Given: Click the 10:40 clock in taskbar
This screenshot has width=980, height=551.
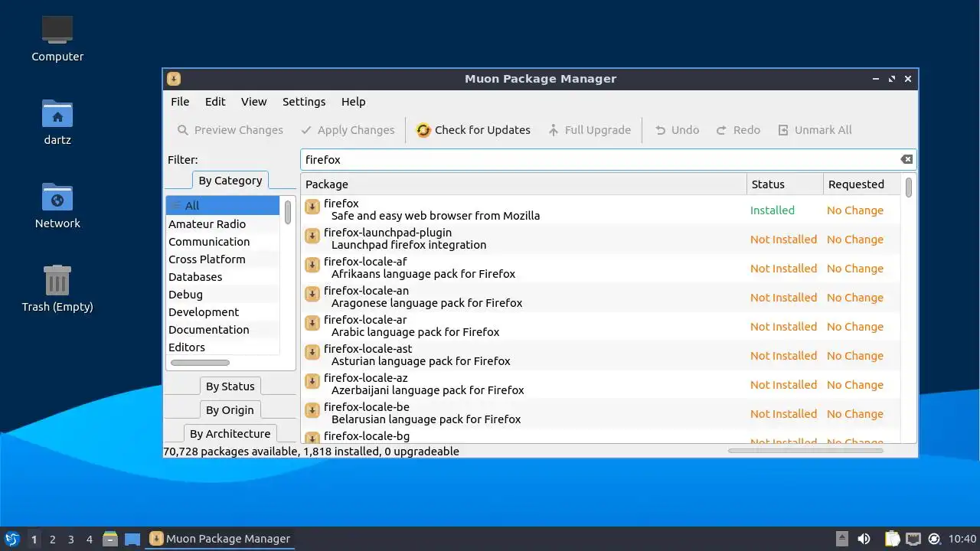Looking at the screenshot, I should (x=962, y=539).
